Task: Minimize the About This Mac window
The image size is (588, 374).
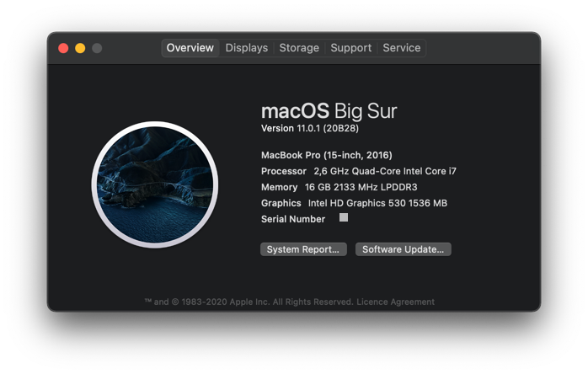Action: point(80,48)
